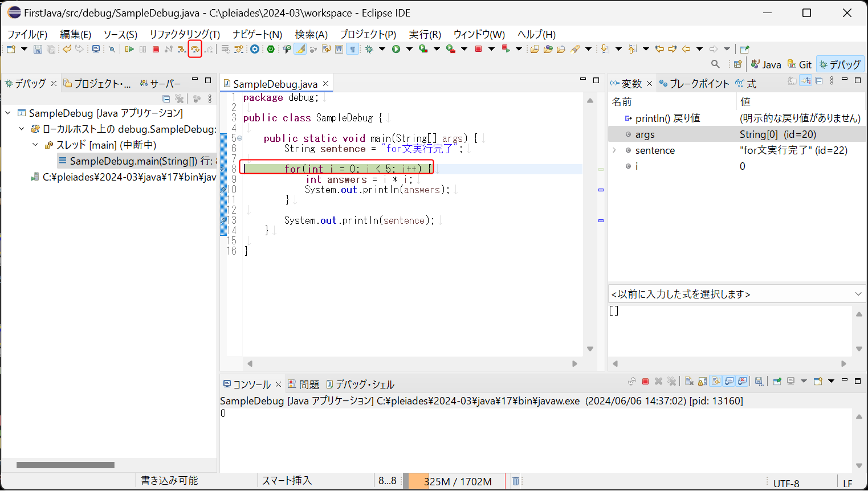868x491 pixels.
Task: Select the デバッグ perspective button
Action: [x=840, y=64]
